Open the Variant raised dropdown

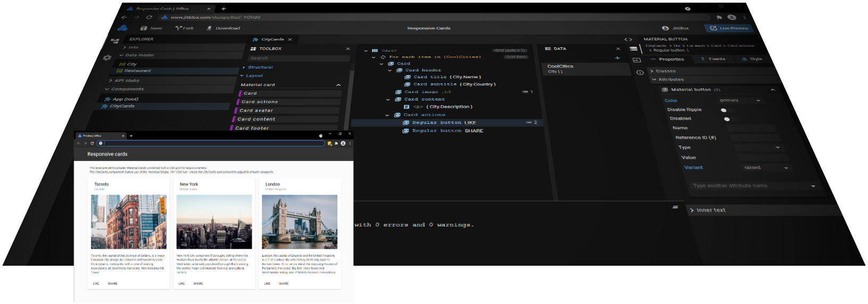pos(766,168)
